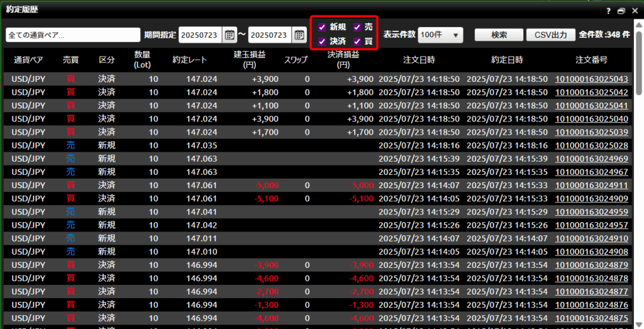Open order number 101000163025043 link
The height and width of the screenshot is (329, 644).
tap(591, 79)
